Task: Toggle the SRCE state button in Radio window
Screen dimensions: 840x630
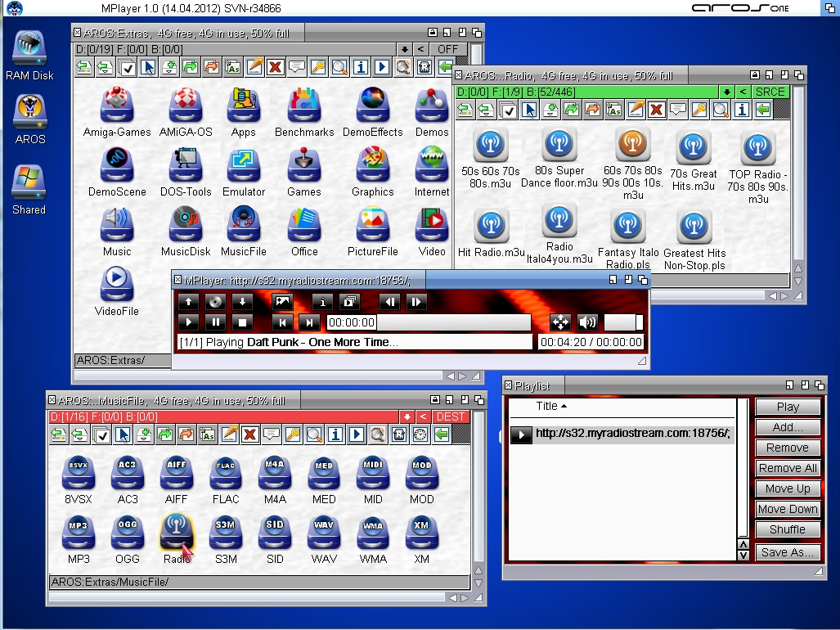Action: tap(770, 92)
